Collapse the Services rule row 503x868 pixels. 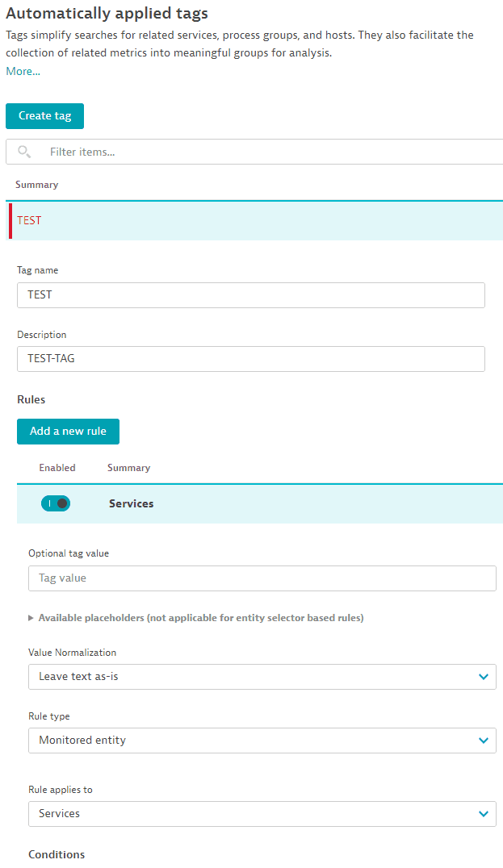click(260, 503)
